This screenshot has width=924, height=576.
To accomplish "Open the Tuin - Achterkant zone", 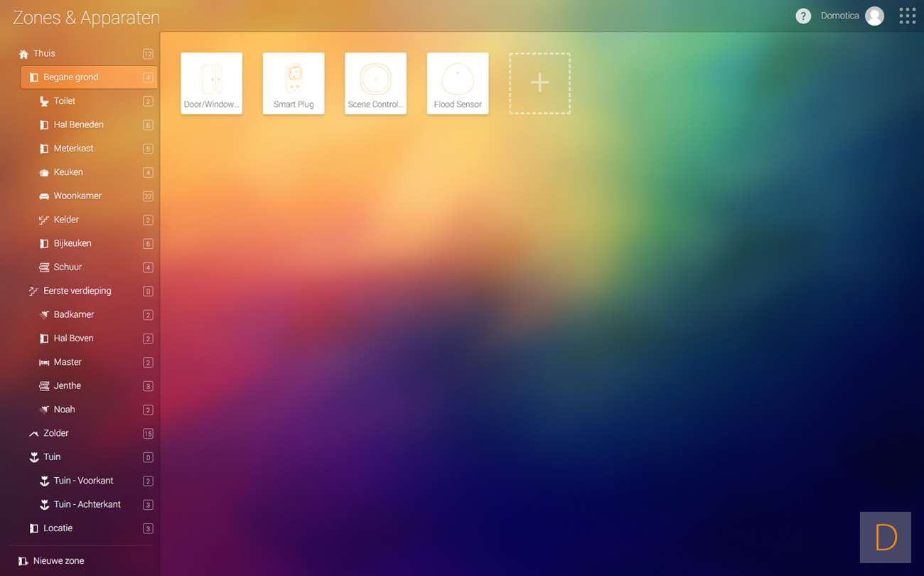I will 87,504.
